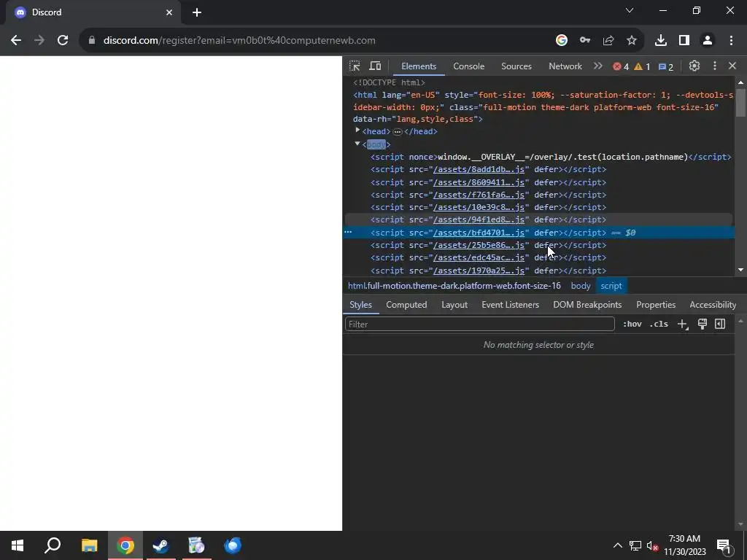Click the yellow warnings count badge

coord(642,66)
